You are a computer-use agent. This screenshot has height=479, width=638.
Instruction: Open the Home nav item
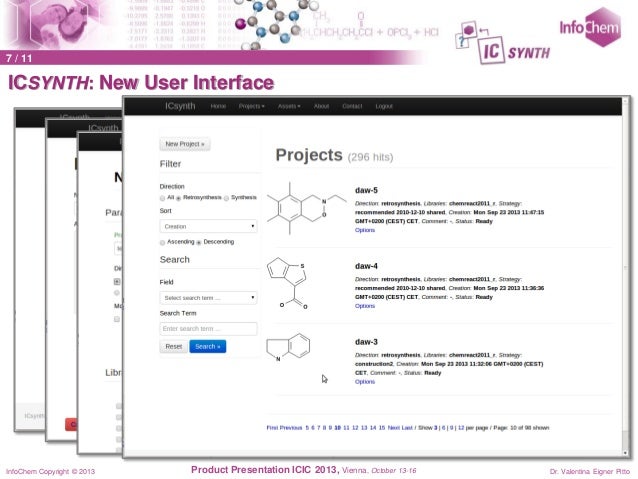coord(218,106)
